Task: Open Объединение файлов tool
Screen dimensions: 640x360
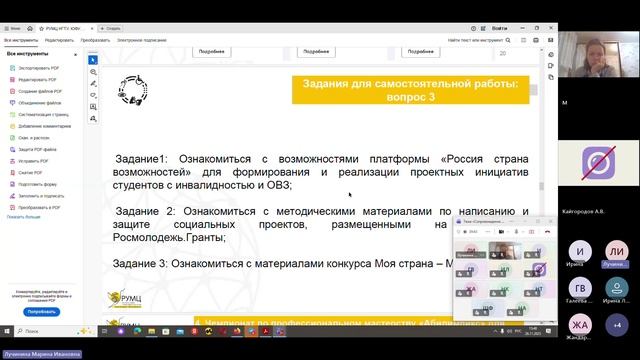Action: [x=36, y=103]
